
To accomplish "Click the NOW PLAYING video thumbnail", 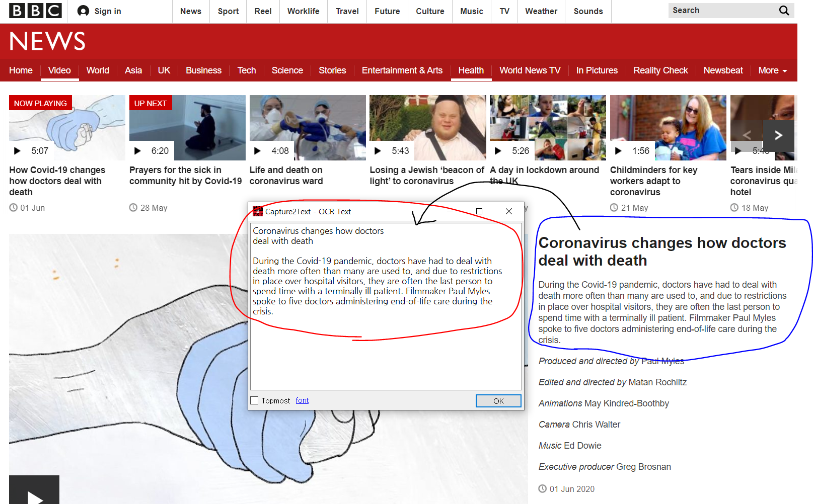I will [67, 128].
